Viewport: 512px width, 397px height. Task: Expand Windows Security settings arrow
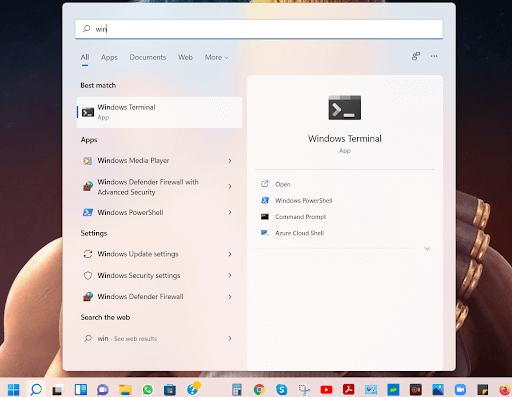[230, 275]
